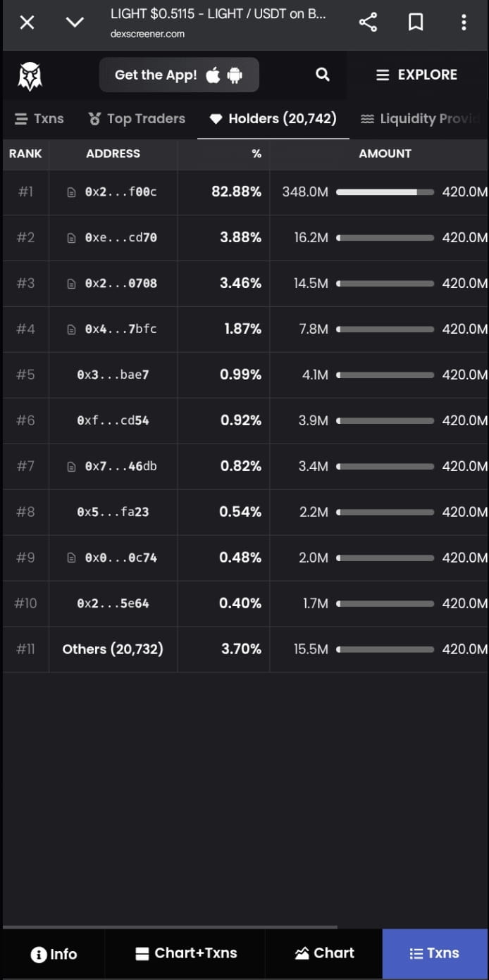Click the Get the App! button
The image size is (489, 980).
(x=179, y=75)
